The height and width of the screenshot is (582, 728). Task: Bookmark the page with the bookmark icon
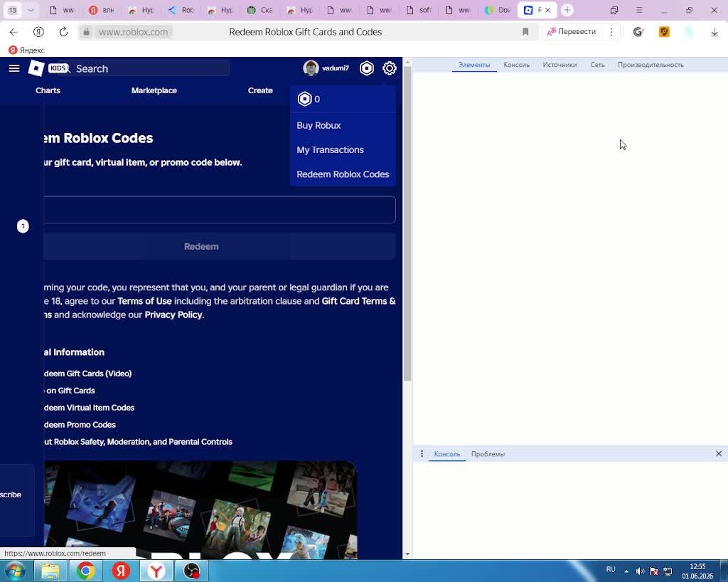click(x=525, y=32)
